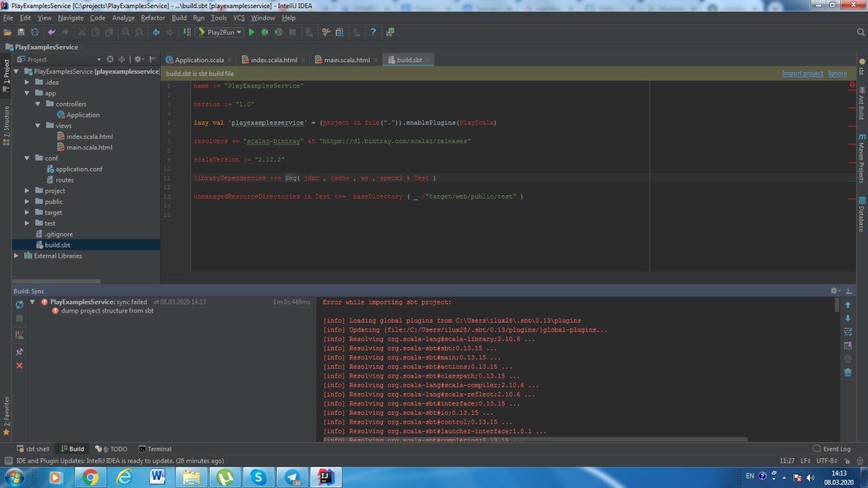Click the Undo arrow icon

point(52,32)
